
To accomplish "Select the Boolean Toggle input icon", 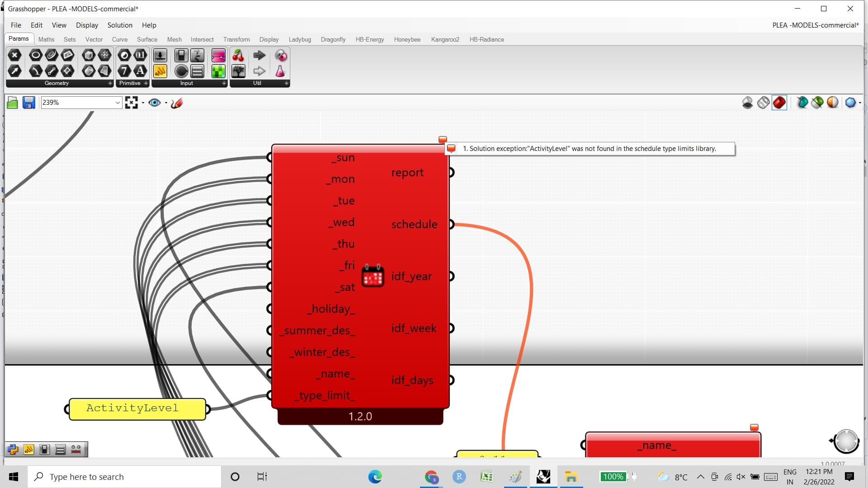I will click(x=181, y=55).
